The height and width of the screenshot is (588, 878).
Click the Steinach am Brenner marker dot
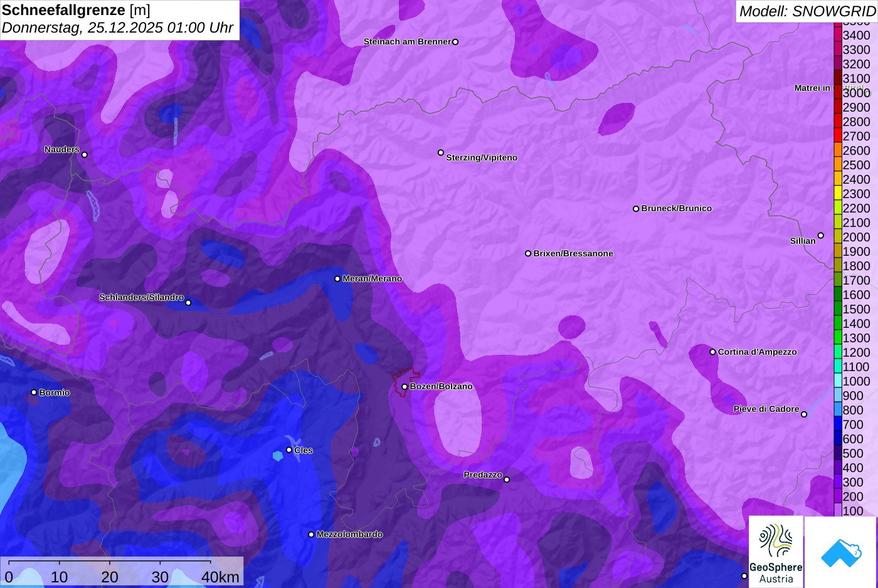(x=455, y=42)
